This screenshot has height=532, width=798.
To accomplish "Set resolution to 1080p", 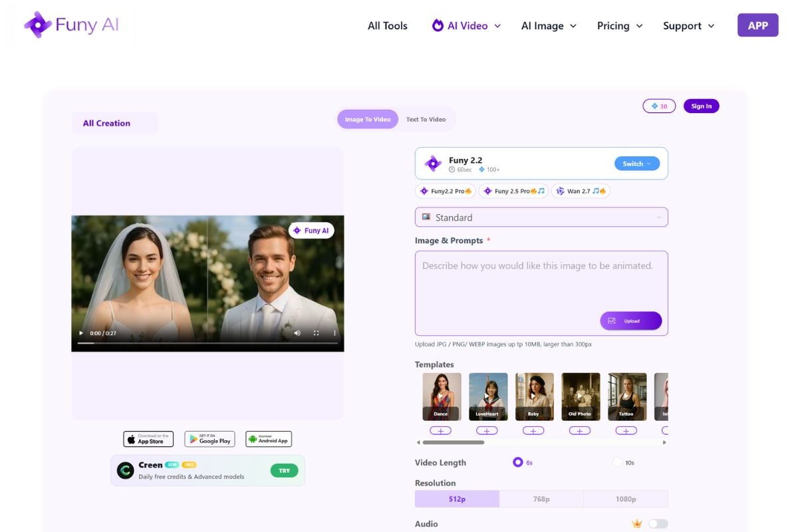I will click(x=626, y=499).
